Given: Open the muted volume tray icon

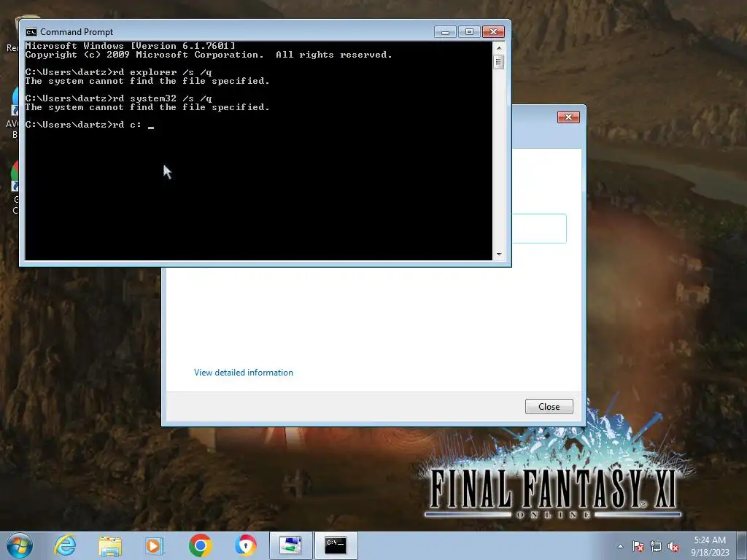Looking at the screenshot, I should click(673, 546).
